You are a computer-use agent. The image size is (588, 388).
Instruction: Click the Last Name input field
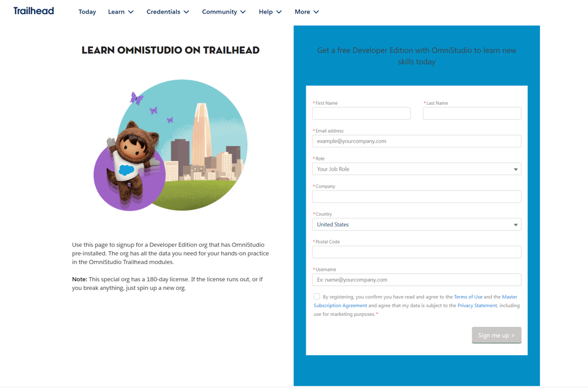tap(472, 114)
